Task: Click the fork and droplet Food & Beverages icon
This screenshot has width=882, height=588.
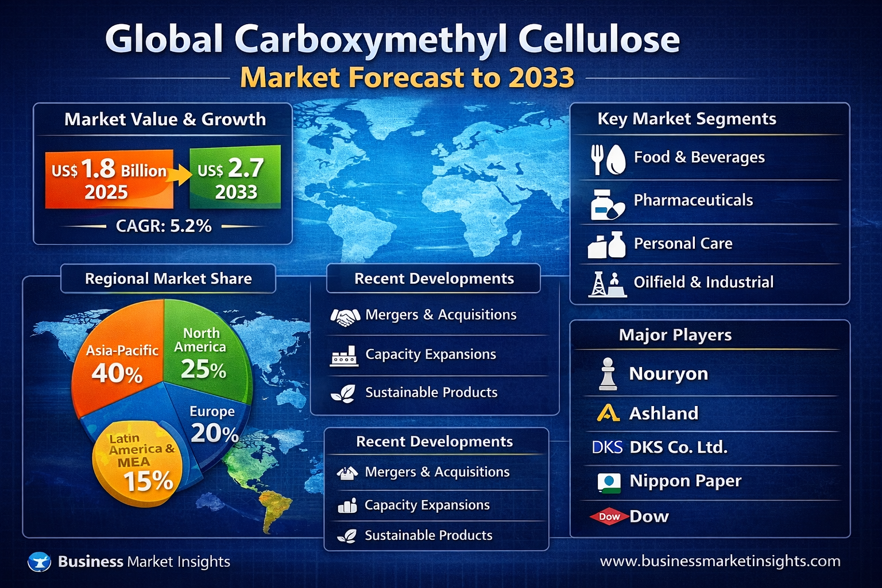Action: (x=608, y=159)
